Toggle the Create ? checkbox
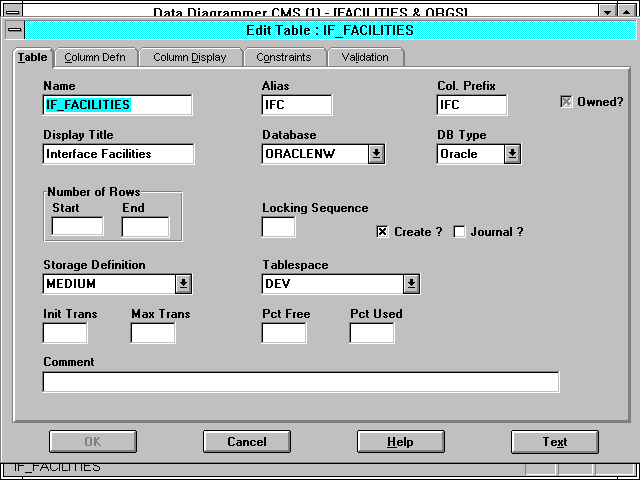The width and height of the screenshot is (640, 480). coord(382,232)
